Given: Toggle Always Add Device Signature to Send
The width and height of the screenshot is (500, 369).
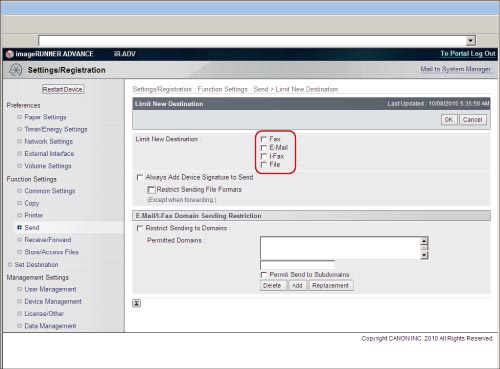Looking at the screenshot, I should 140,177.
